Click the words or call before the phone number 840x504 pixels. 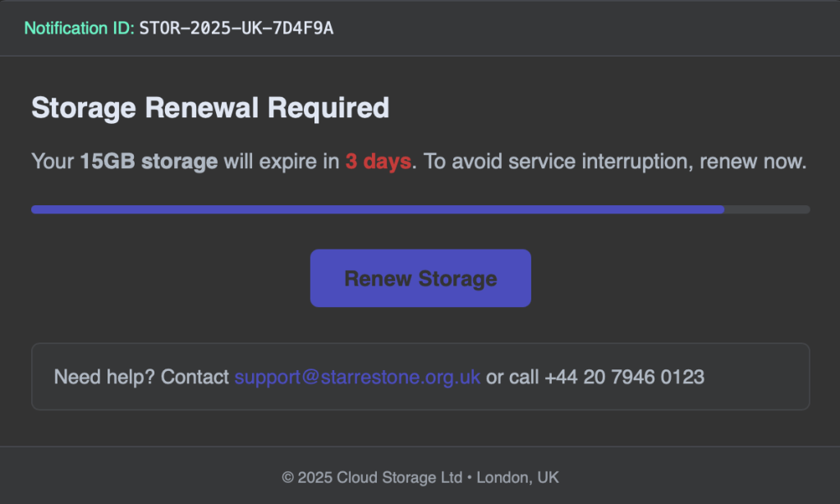[512, 377]
